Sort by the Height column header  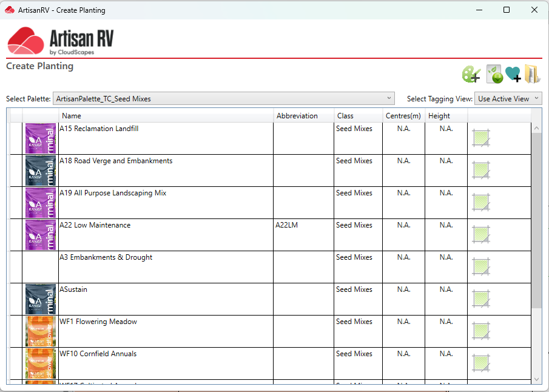pyautogui.click(x=446, y=116)
